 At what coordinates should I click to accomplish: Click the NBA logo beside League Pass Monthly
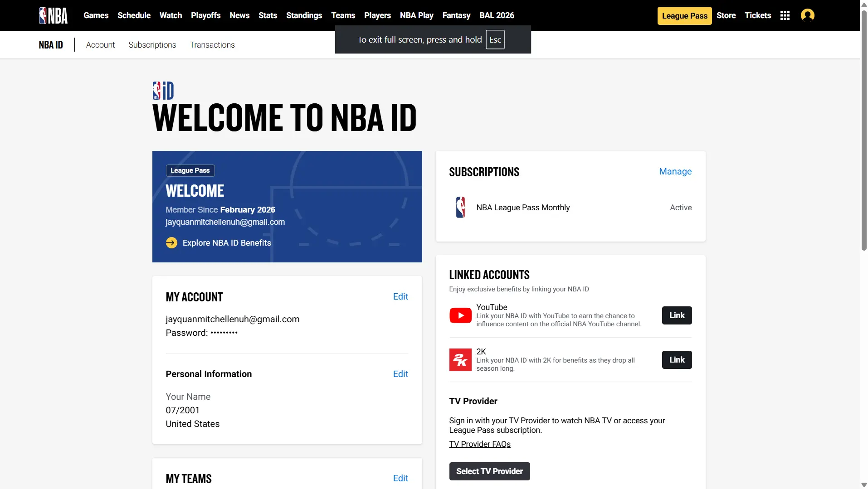[460, 208]
